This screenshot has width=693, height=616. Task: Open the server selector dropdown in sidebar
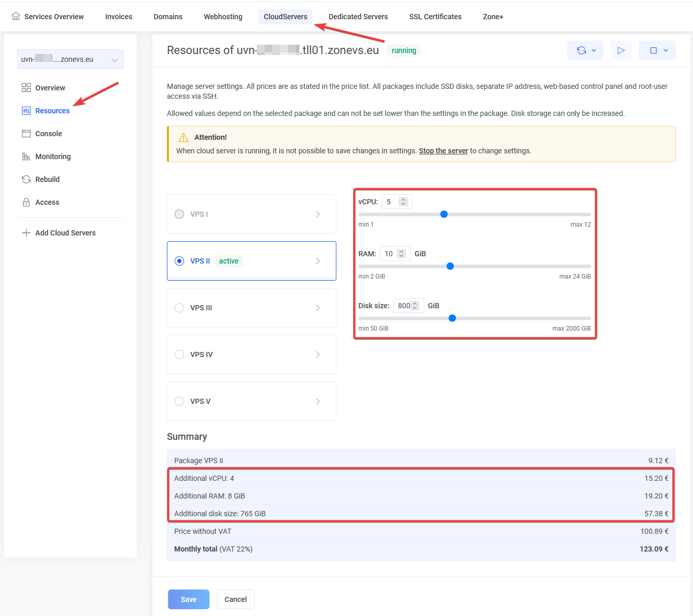pyautogui.click(x=70, y=59)
